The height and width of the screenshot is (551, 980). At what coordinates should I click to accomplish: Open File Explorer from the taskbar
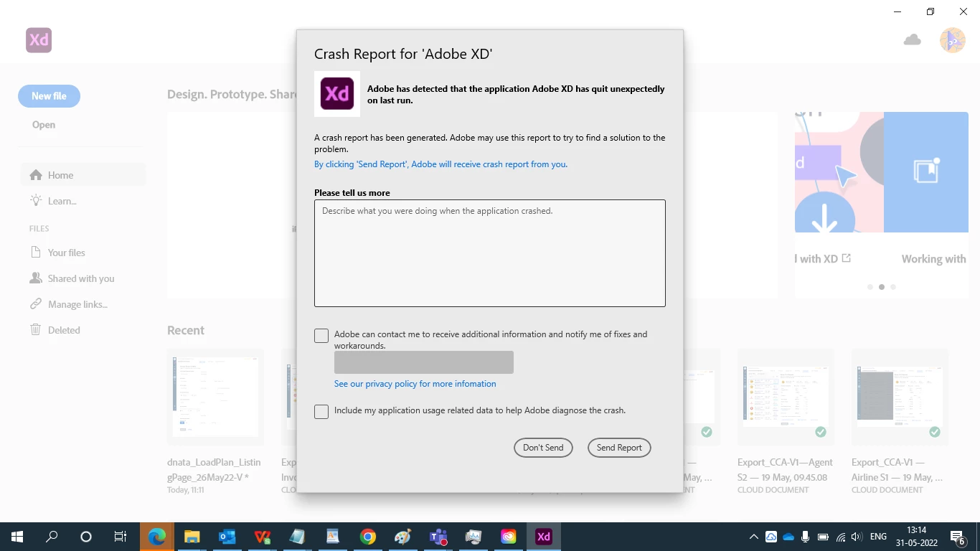coord(192,537)
